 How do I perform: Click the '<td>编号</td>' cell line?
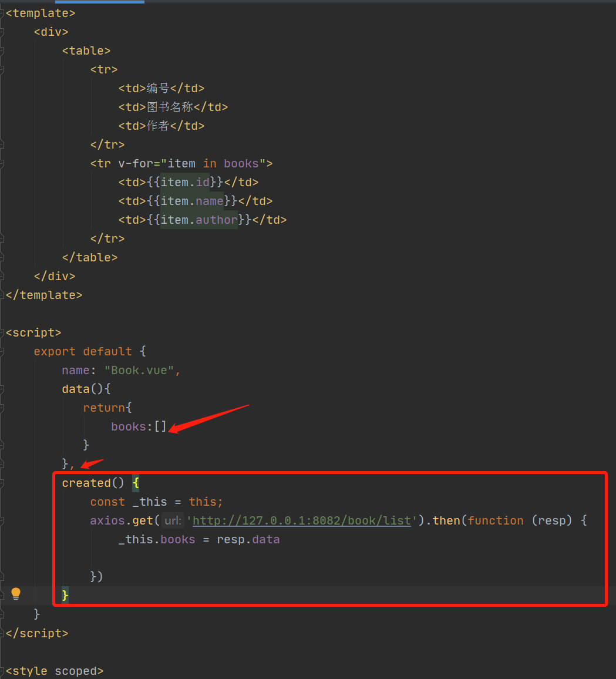pos(161,88)
